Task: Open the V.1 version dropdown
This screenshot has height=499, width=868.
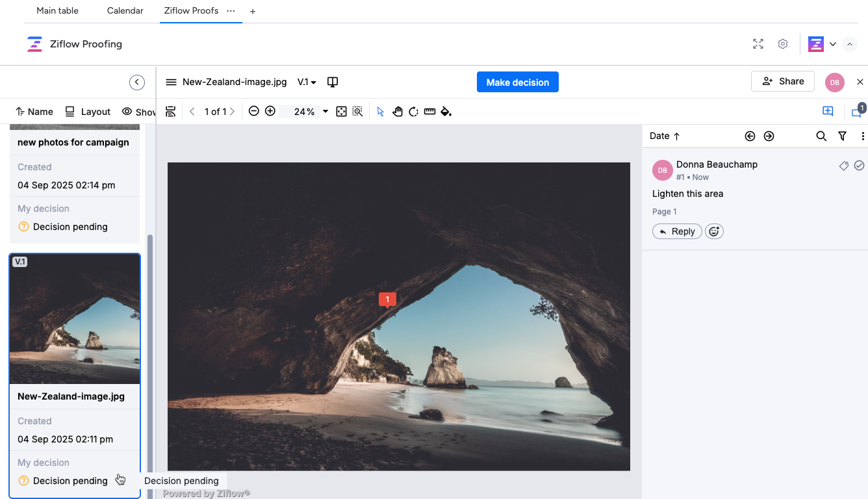Action: click(307, 82)
